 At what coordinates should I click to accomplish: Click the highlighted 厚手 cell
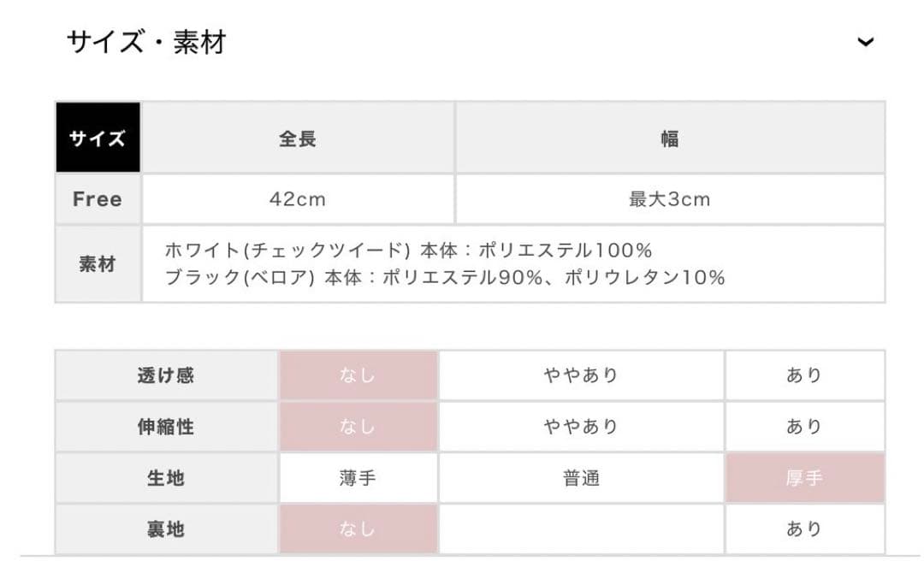(x=804, y=479)
